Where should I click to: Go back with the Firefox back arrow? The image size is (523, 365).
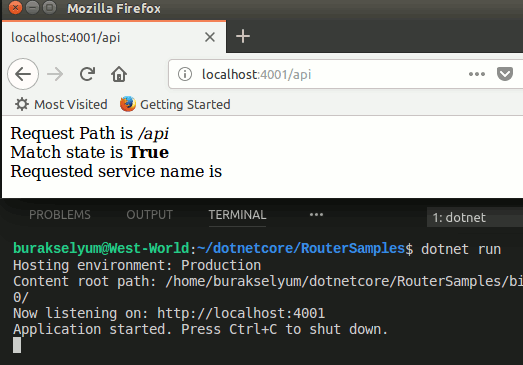coord(23,74)
